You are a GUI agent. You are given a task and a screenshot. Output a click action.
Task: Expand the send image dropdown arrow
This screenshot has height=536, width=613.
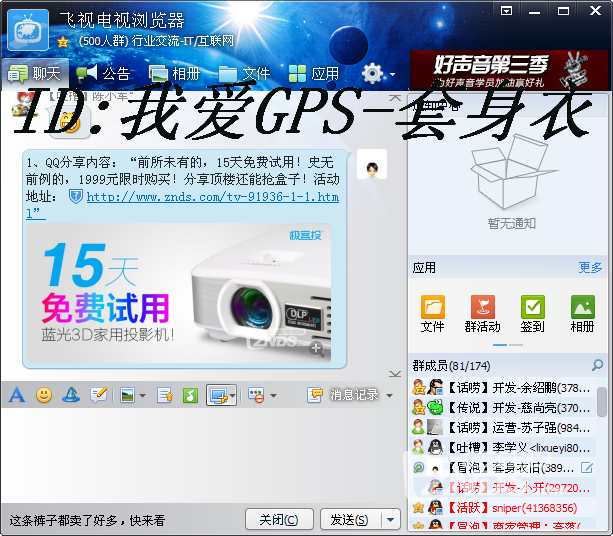pos(142,396)
